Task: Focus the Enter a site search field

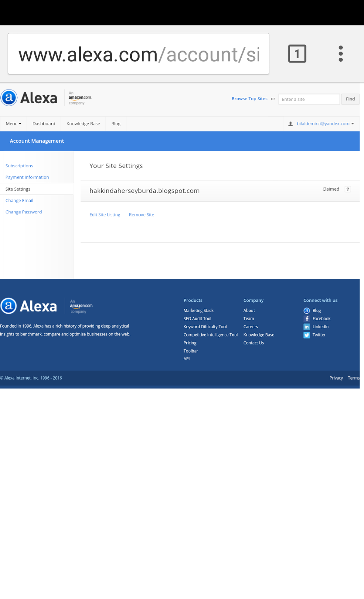Action: pyautogui.click(x=309, y=99)
